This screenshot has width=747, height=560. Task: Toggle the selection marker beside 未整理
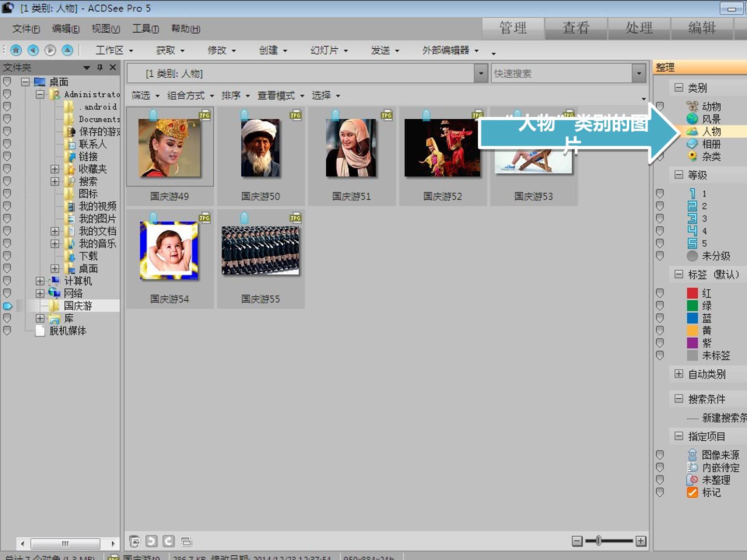(660, 480)
